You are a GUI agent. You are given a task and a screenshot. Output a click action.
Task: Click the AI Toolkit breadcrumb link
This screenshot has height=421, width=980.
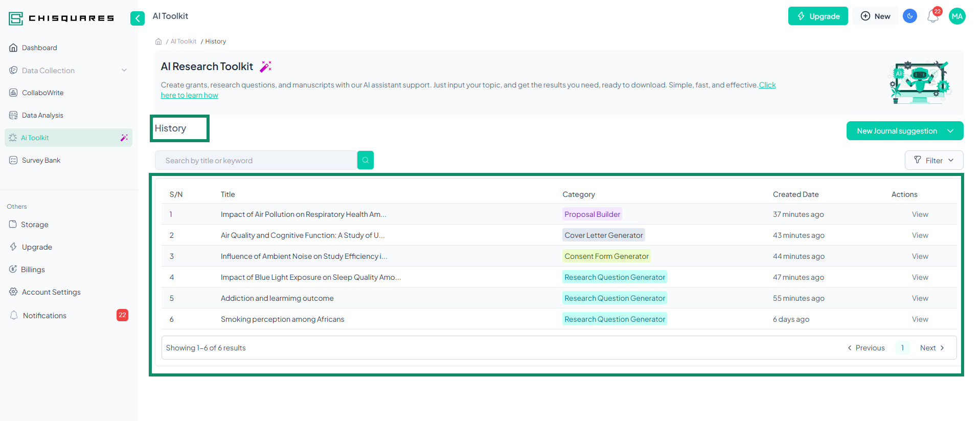(183, 41)
